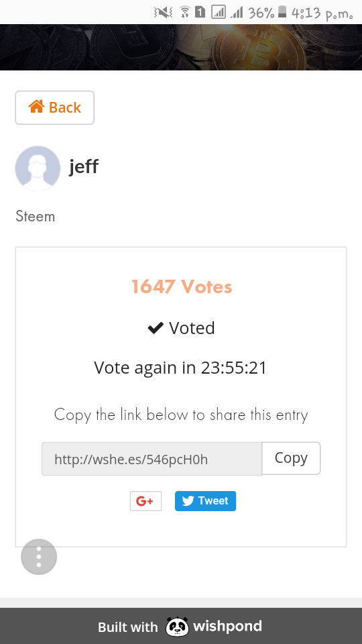The height and width of the screenshot is (644, 362).
Task: Share entry via the Google Plus icon
Action: pos(145,501)
